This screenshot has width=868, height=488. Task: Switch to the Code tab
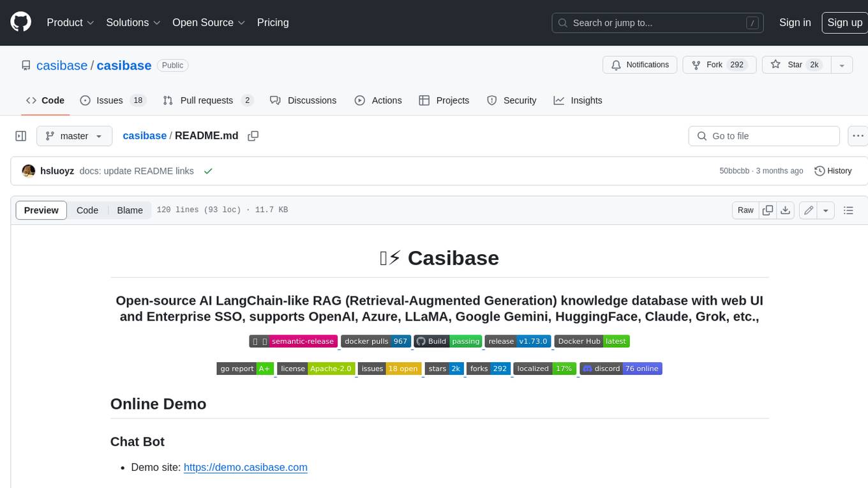(x=45, y=100)
